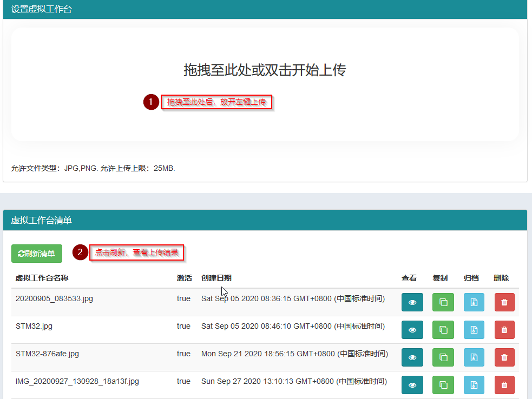Archive STM32.jpg with blue archive icon
Screen dimensions: 532x399
coord(474,330)
